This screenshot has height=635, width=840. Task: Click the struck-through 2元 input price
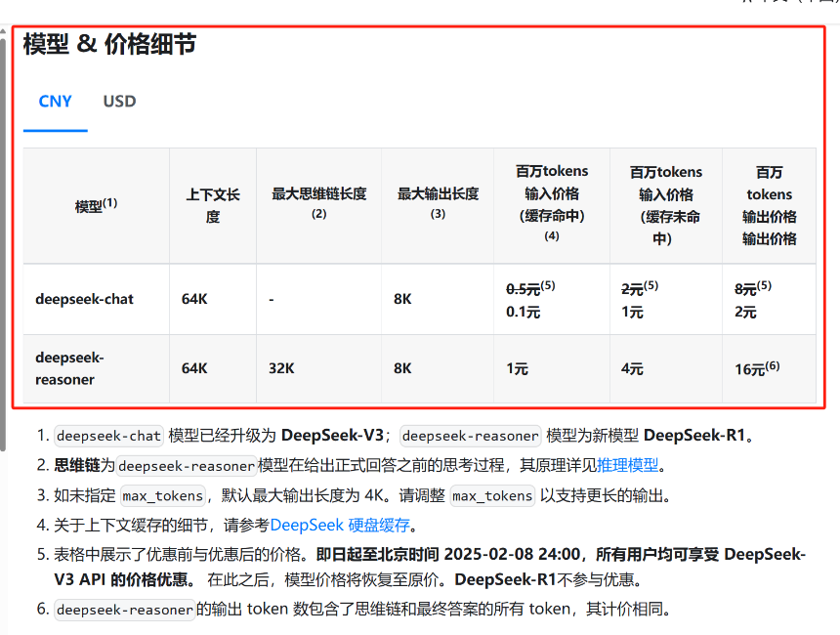point(632,289)
